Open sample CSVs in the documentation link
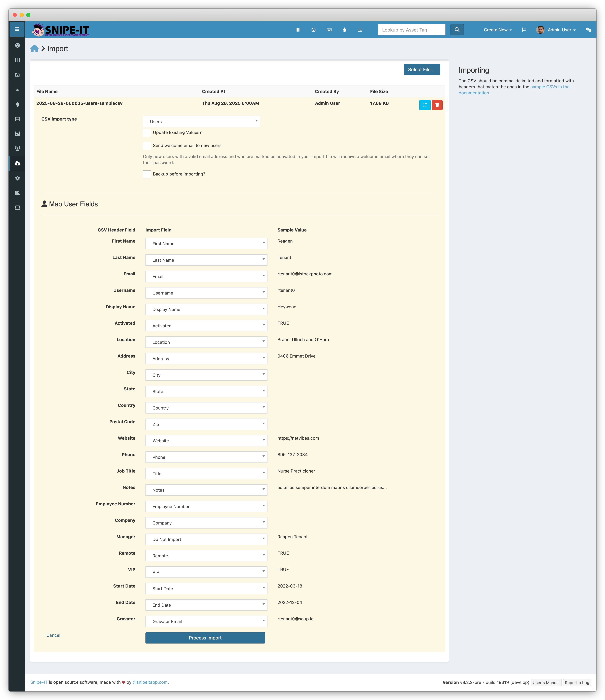This screenshot has height=700, width=605. [x=514, y=90]
